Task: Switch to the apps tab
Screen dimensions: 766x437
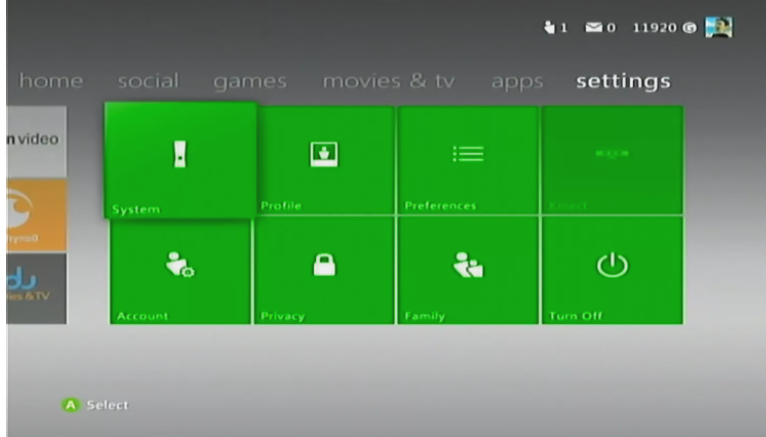Action: 517,82
